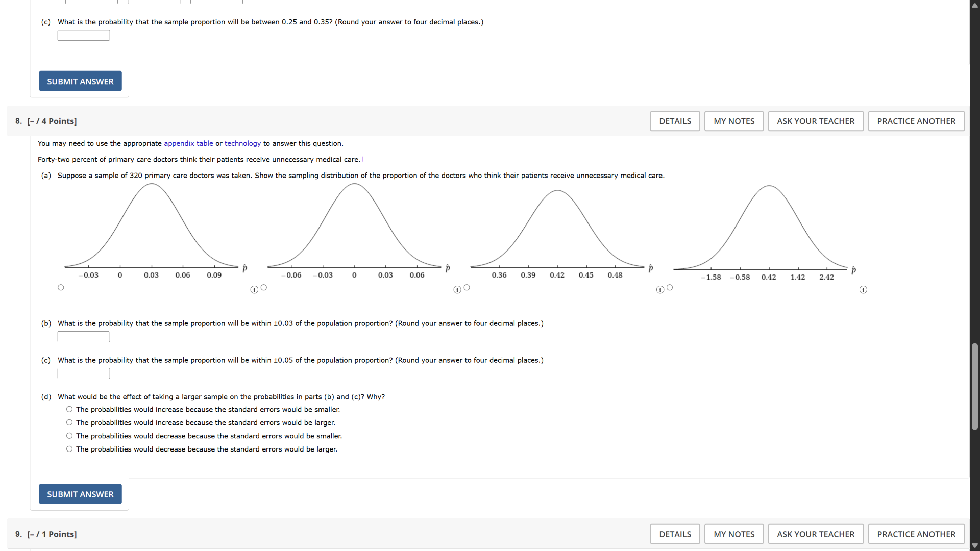Choose 'increase because standard errors would be smaller'

click(x=69, y=409)
